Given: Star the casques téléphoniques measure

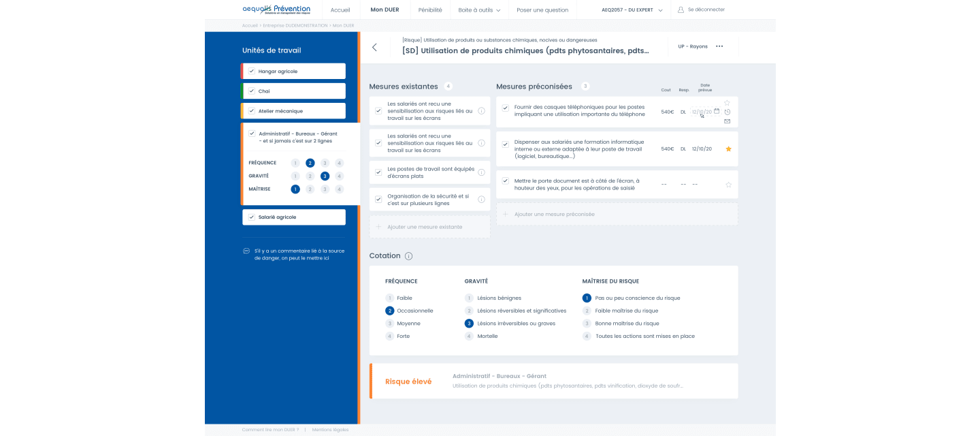Looking at the screenshot, I should [x=728, y=103].
